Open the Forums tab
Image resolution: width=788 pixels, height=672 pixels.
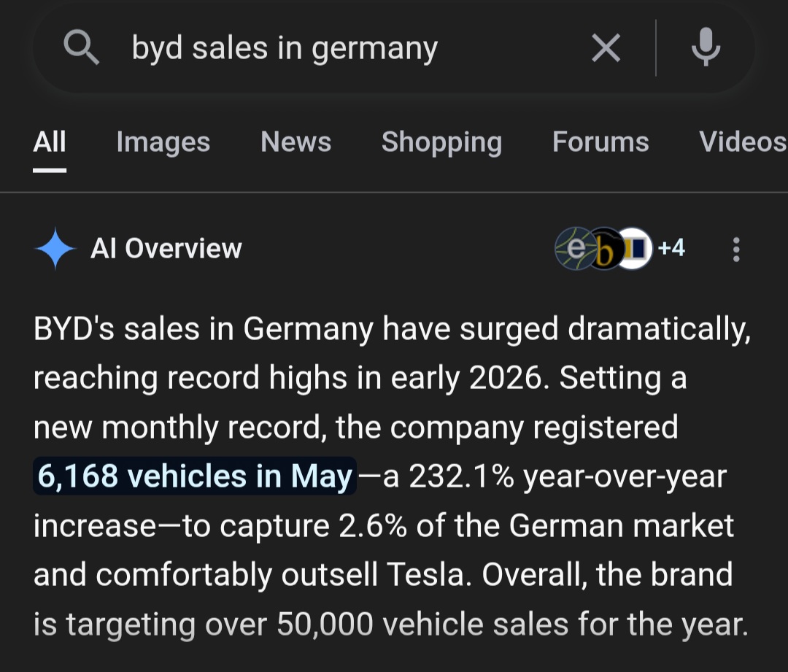pos(600,142)
